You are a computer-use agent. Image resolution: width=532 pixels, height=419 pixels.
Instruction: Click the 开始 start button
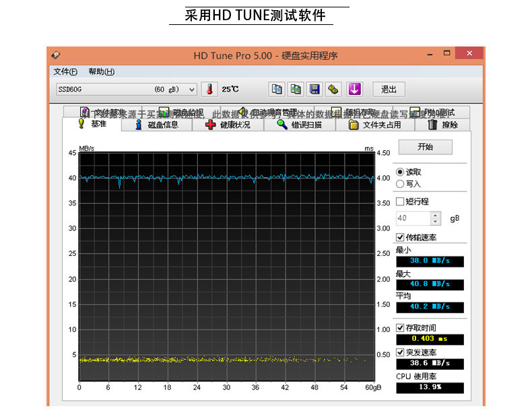tap(426, 147)
